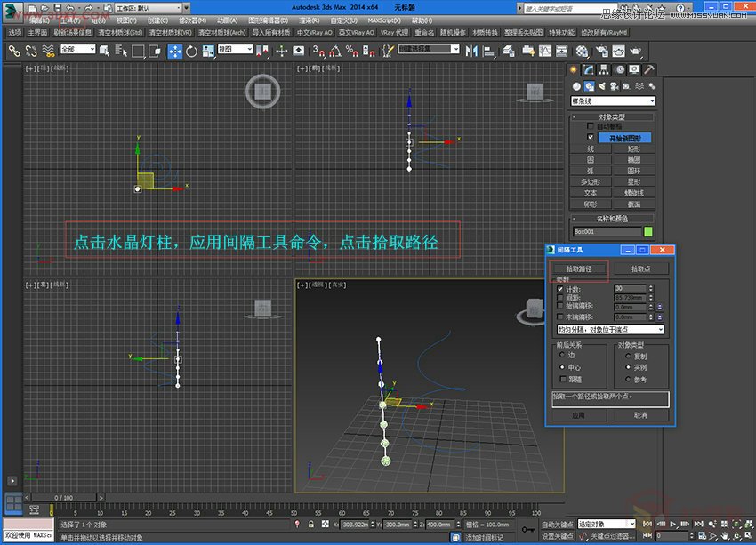Open the Modify panel tab
Screen dimensions: 756x545
point(587,70)
